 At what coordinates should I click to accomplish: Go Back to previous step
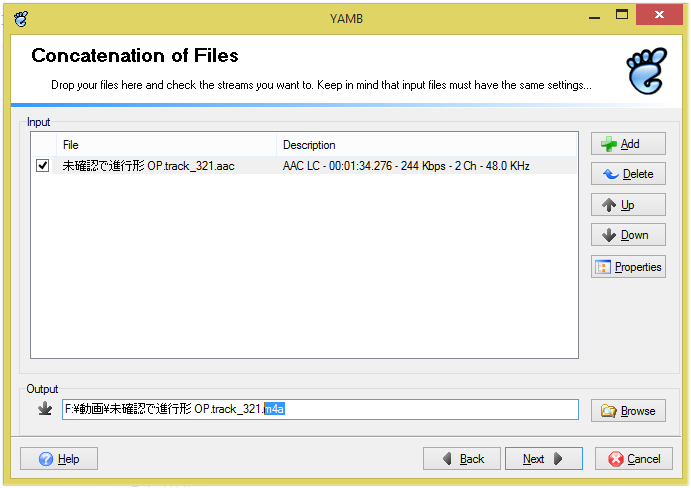(462, 459)
